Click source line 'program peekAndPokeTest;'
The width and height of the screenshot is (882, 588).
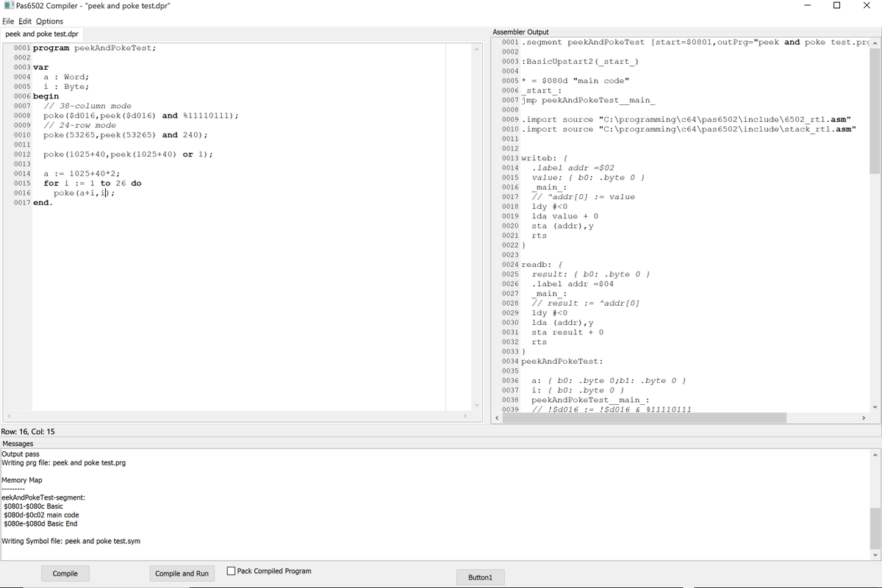94,48
